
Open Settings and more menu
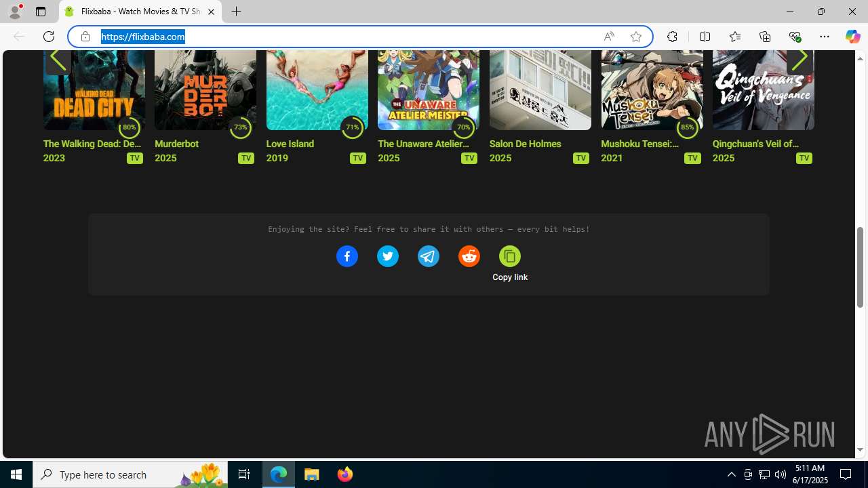[x=825, y=37]
